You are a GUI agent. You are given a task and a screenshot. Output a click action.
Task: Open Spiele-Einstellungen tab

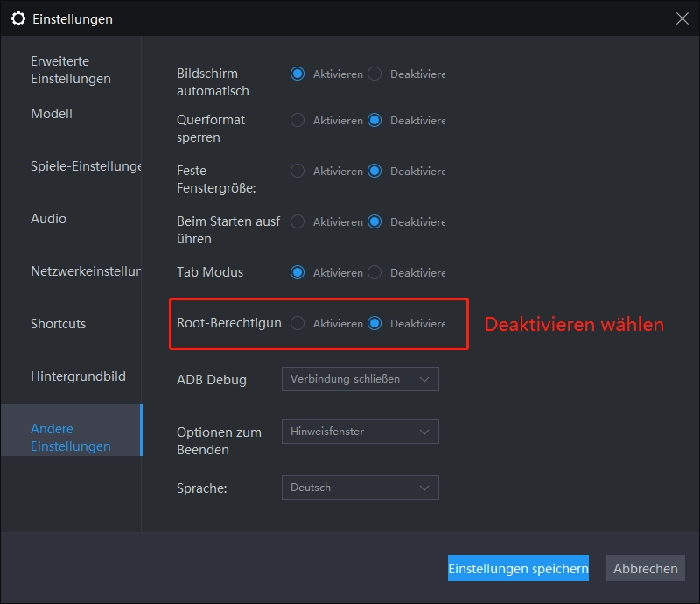click(86, 166)
